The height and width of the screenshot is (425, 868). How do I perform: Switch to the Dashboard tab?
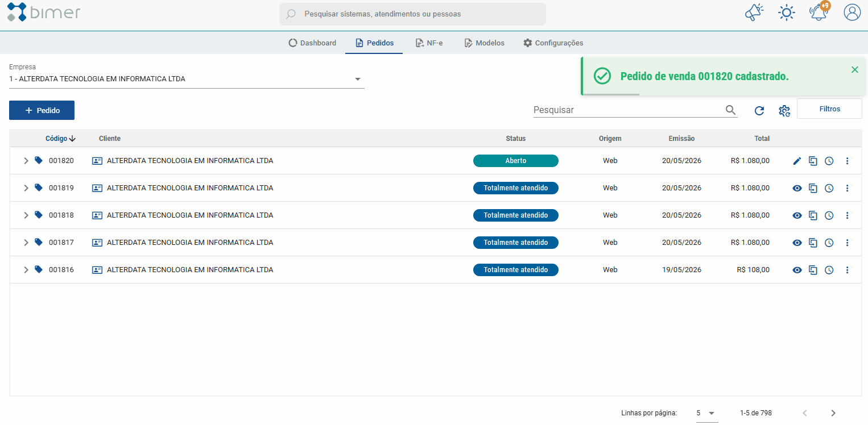[312, 43]
